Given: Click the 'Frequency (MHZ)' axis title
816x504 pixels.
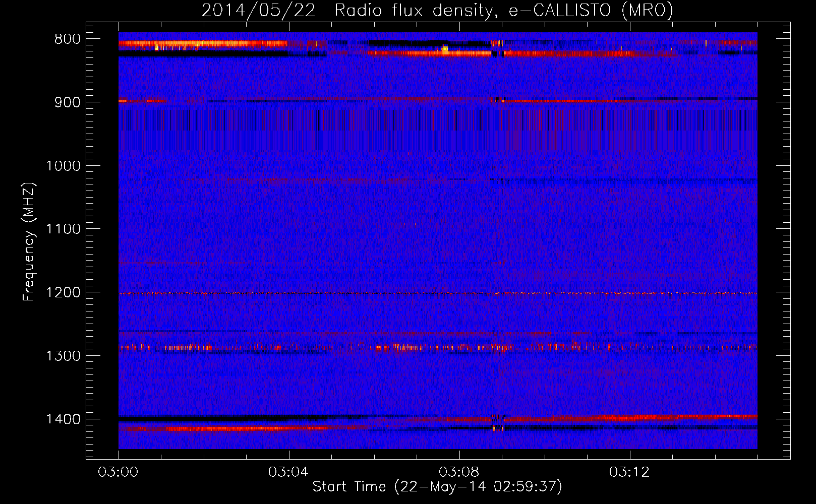Looking at the screenshot, I should click(29, 242).
